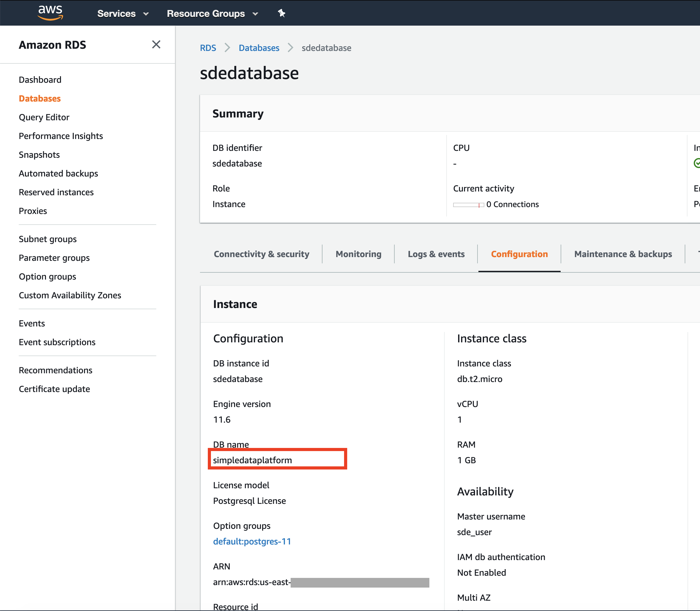Open Option groups in sidebar
700x611 pixels.
tap(47, 276)
